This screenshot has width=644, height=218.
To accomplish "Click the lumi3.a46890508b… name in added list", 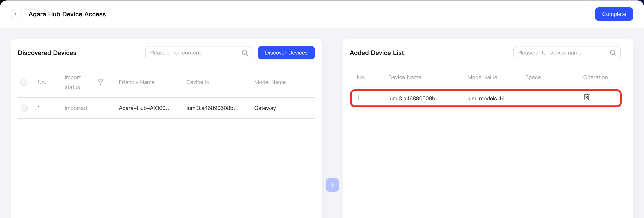I will pos(414,98).
